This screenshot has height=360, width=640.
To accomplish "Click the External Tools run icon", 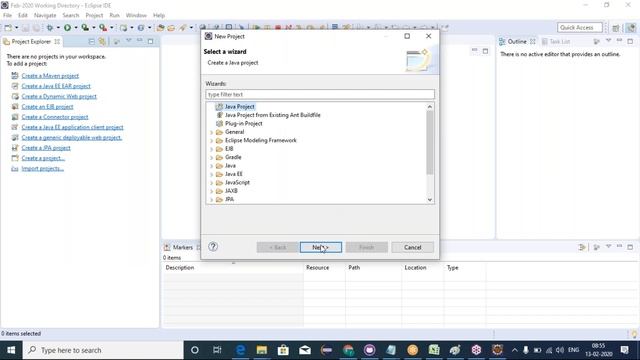I will pyautogui.click(x=103, y=28).
